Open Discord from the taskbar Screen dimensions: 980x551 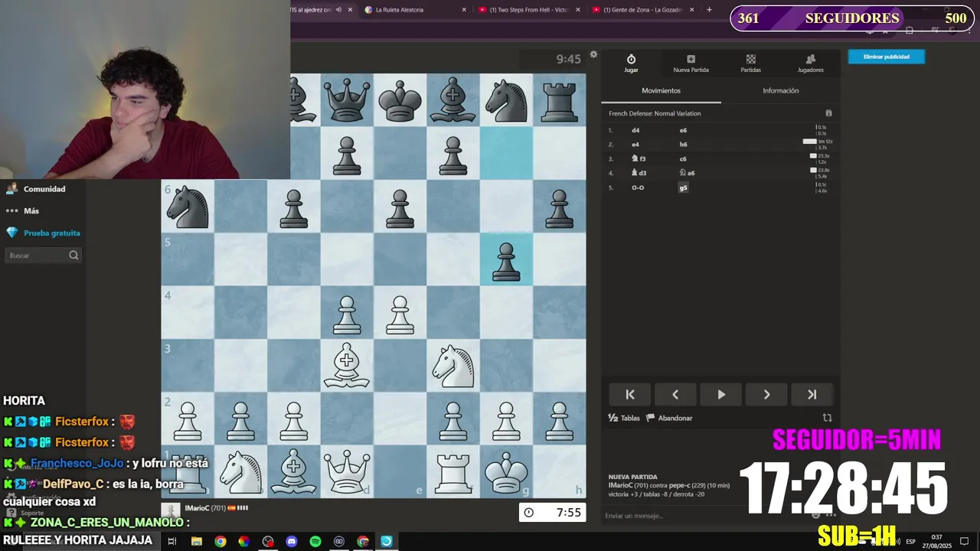[x=292, y=541]
